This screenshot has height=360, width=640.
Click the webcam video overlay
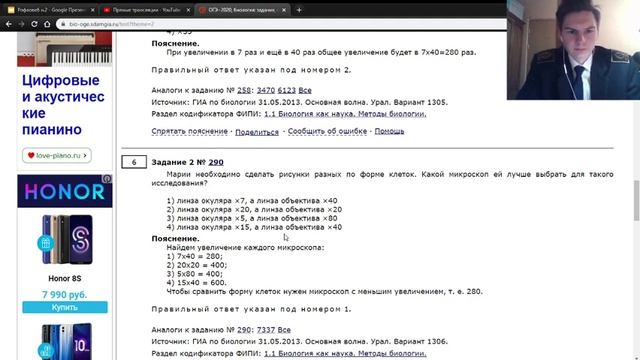coord(573,50)
